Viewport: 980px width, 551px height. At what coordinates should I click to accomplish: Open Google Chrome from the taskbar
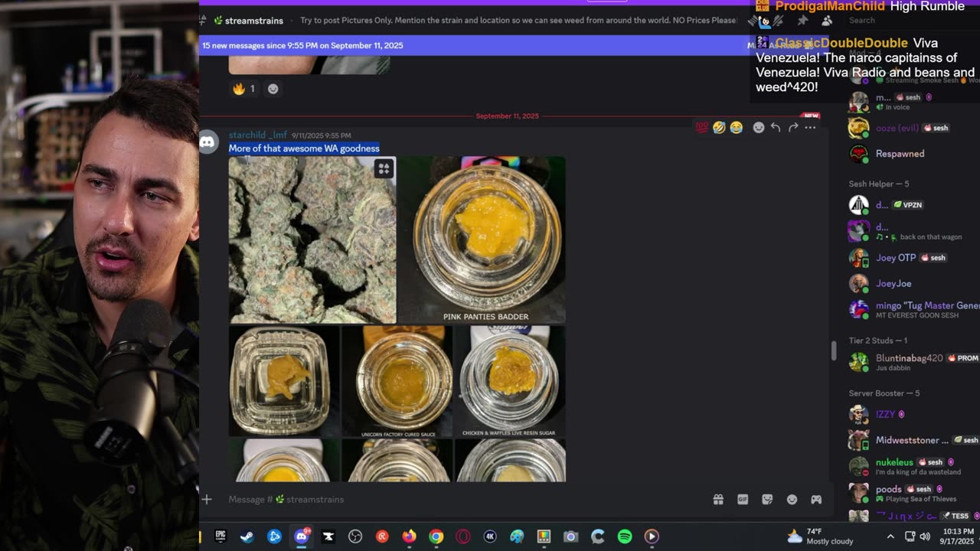pos(436,536)
